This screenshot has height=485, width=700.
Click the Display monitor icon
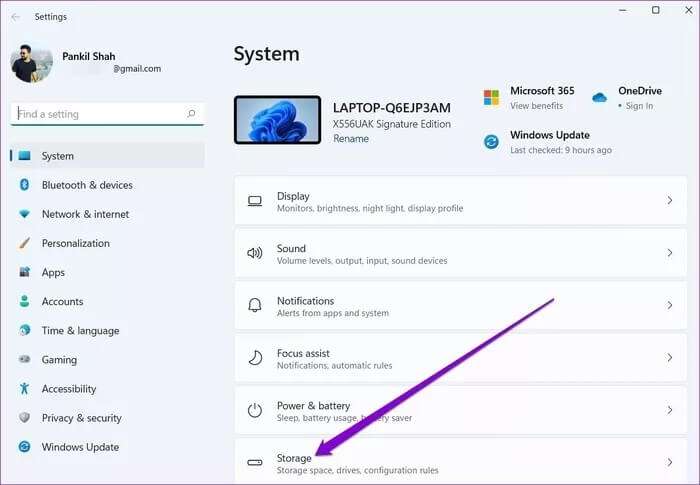[x=255, y=201]
